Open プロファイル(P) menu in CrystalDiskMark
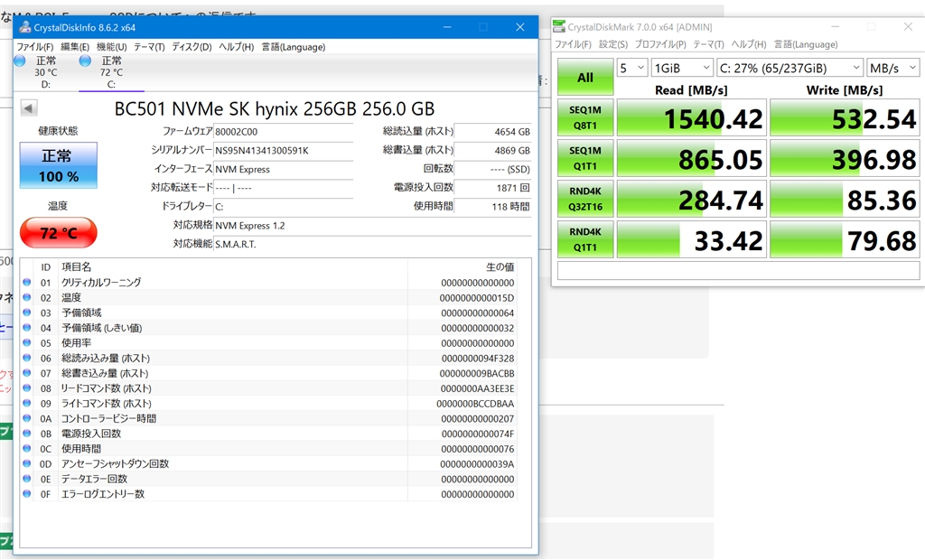Image resolution: width=925 pixels, height=560 pixels. tap(660, 44)
